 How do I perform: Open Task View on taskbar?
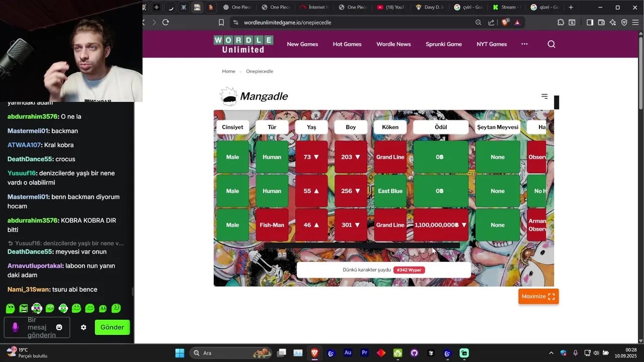point(282,353)
